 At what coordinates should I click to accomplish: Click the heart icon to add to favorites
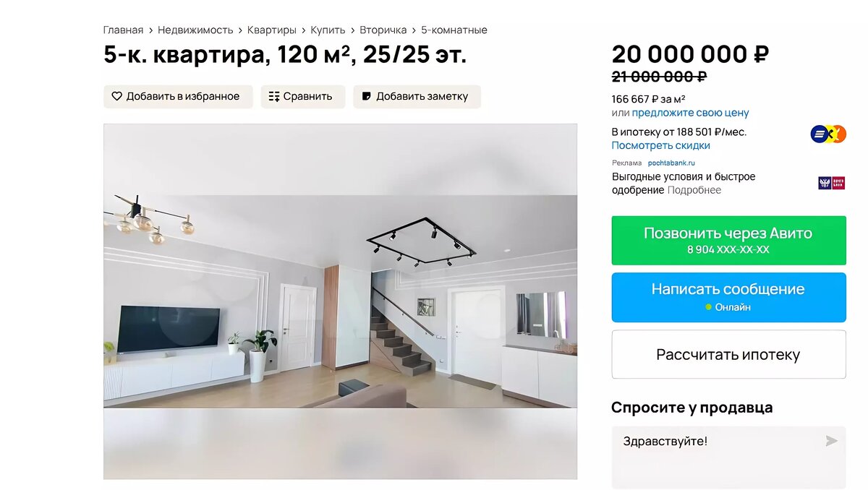tap(117, 96)
